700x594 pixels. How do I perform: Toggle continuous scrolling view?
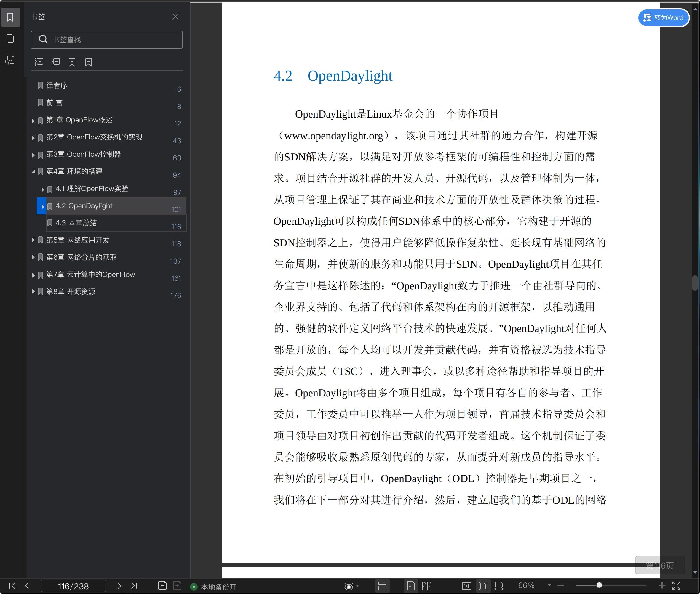coord(382,586)
